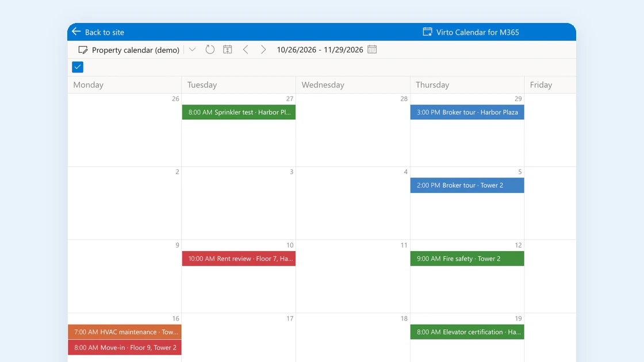Screen dimensions: 644x362
Task: Go to previous period with left chevron
Action: click(x=246, y=49)
